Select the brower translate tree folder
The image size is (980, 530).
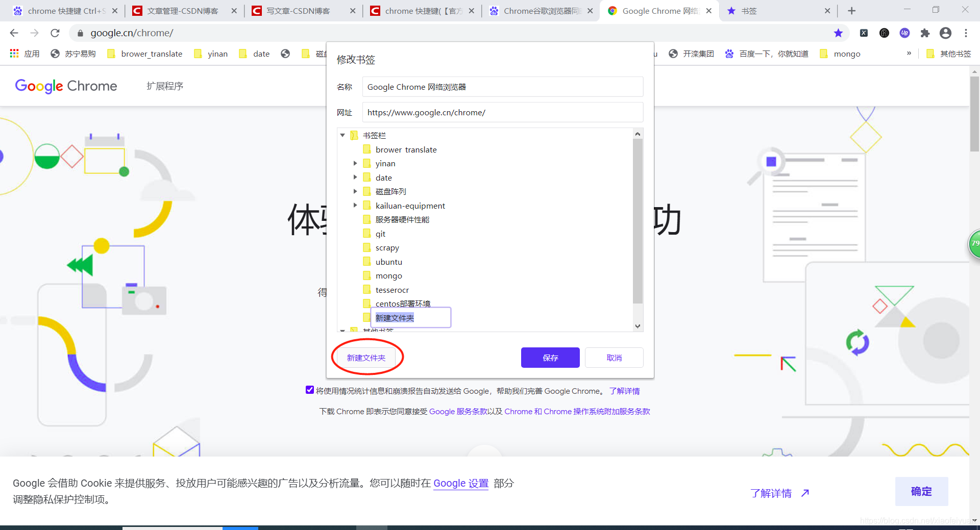click(x=400, y=149)
